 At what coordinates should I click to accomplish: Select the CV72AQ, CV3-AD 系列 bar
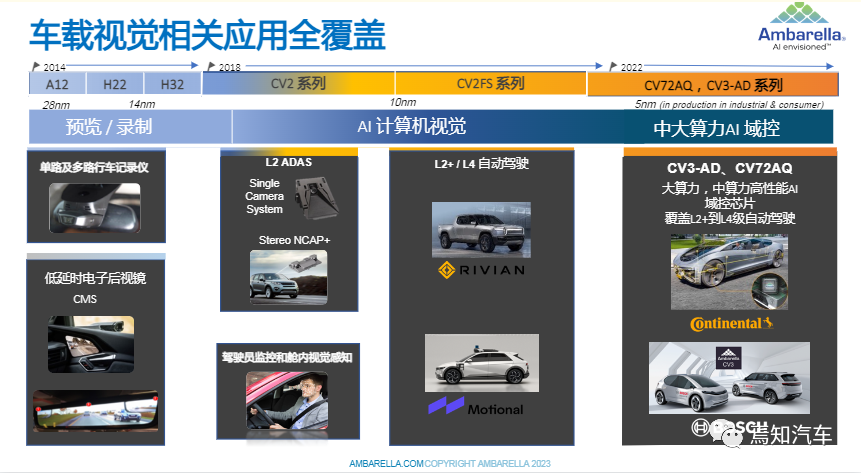pos(713,85)
